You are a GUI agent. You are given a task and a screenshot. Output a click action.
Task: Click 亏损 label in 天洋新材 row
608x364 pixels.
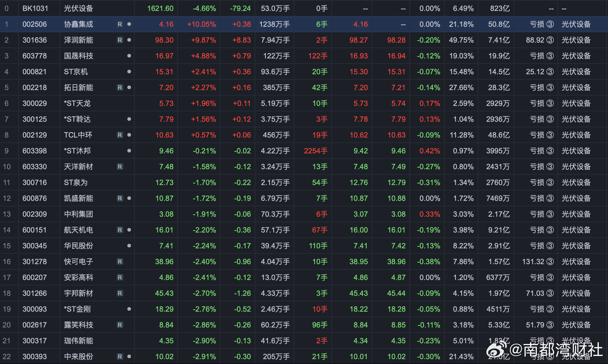click(x=537, y=167)
